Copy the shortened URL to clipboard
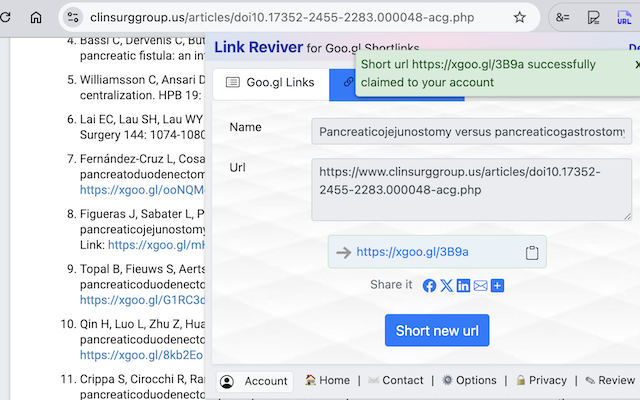 (x=533, y=252)
